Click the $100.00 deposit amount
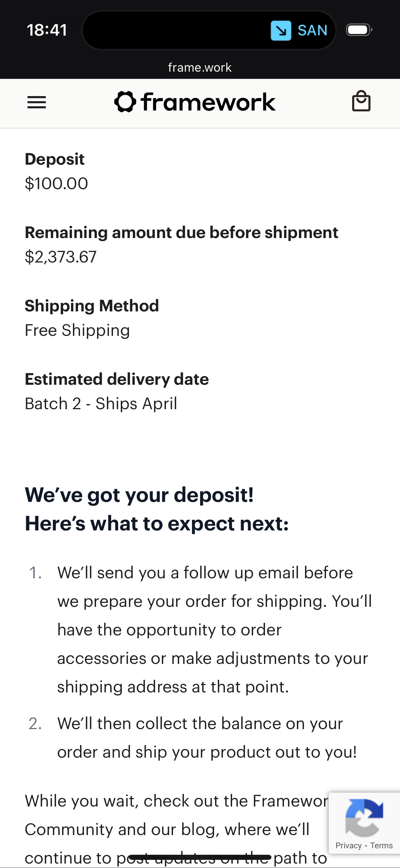This screenshot has height=868, width=400. 56,184
